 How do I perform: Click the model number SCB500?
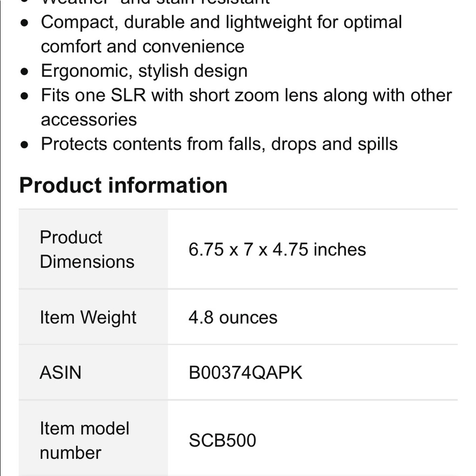coord(222,440)
